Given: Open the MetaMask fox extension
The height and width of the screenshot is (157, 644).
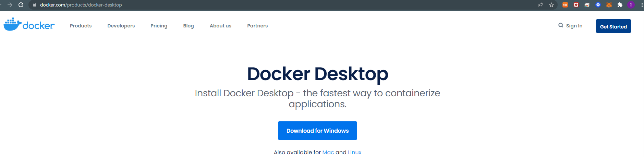Looking at the screenshot, I should pyautogui.click(x=609, y=5).
